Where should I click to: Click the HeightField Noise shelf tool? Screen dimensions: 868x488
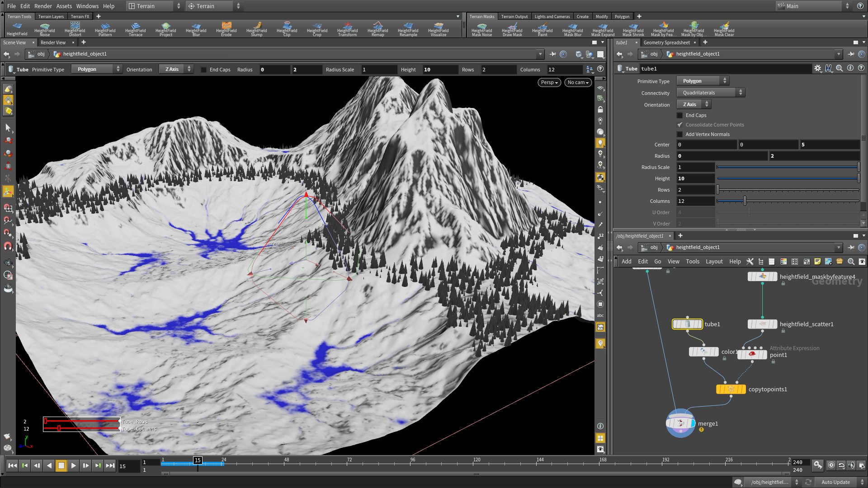coord(45,29)
